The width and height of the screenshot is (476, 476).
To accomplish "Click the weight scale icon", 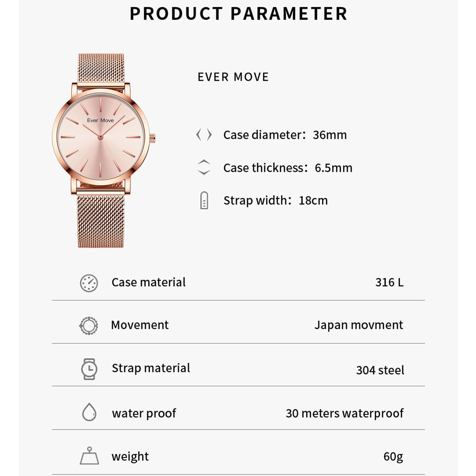I will pos(89,456).
